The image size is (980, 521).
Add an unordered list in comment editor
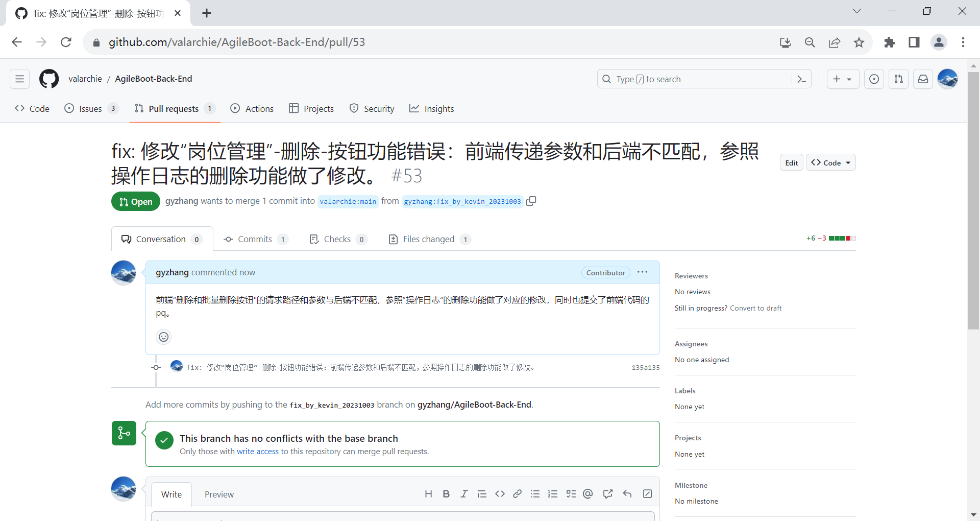(x=535, y=494)
